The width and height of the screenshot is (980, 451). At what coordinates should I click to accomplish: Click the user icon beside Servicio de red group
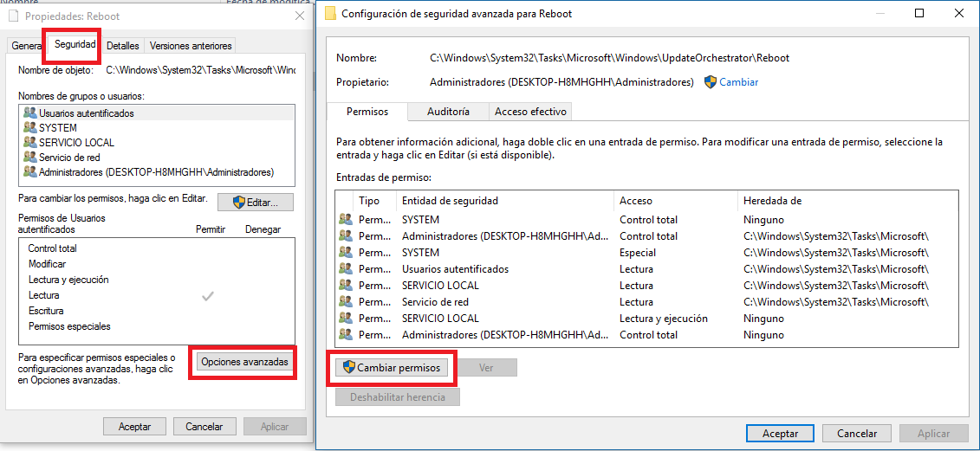pos(29,157)
